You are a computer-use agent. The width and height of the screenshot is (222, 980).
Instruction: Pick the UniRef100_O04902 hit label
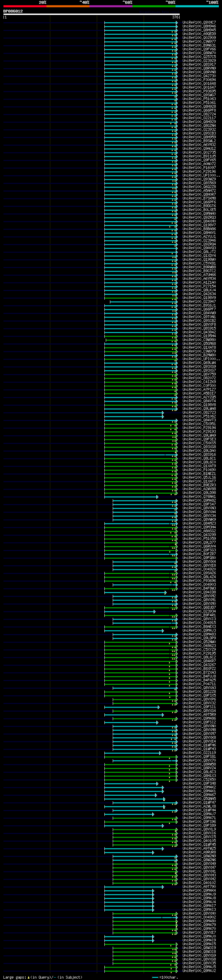coord(199,917)
